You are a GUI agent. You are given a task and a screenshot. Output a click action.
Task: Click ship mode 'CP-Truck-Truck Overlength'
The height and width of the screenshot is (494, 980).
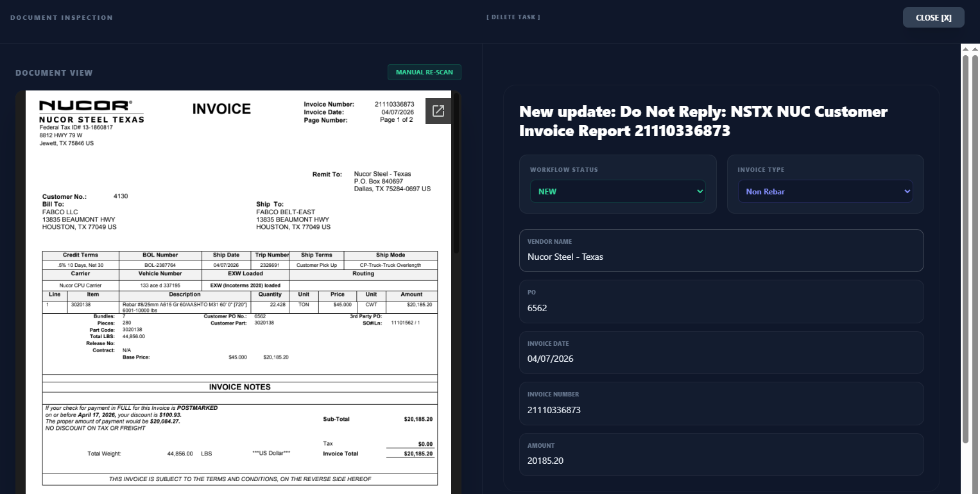pyautogui.click(x=391, y=265)
